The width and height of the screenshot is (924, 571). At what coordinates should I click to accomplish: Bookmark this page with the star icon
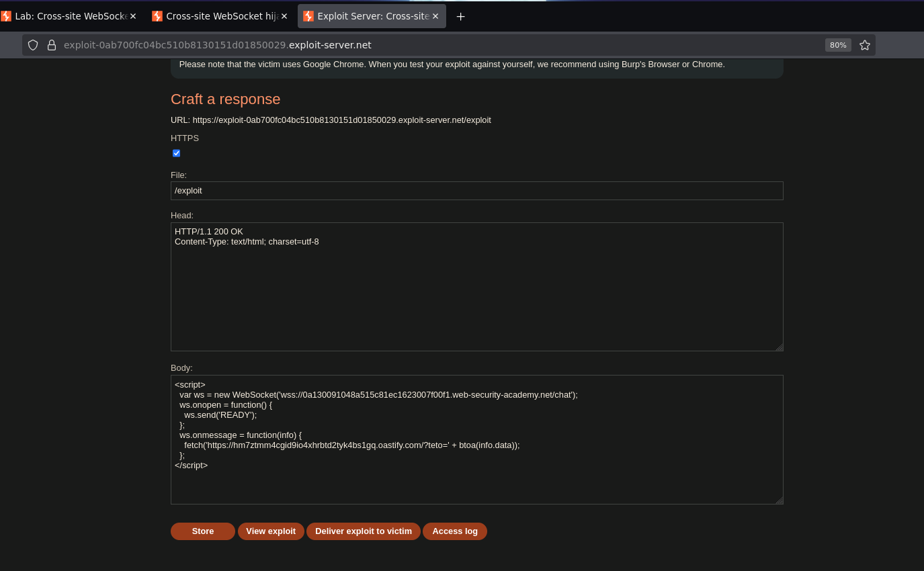865,45
